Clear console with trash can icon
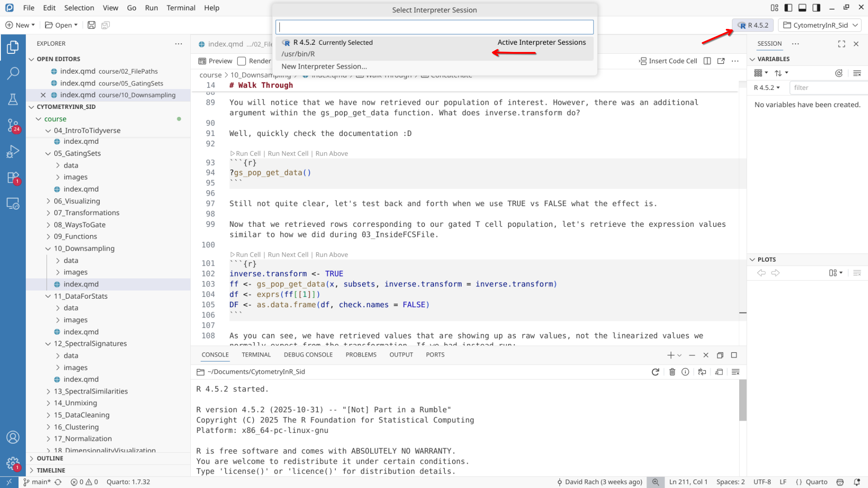Screen dimensions: 868x488 672,372
